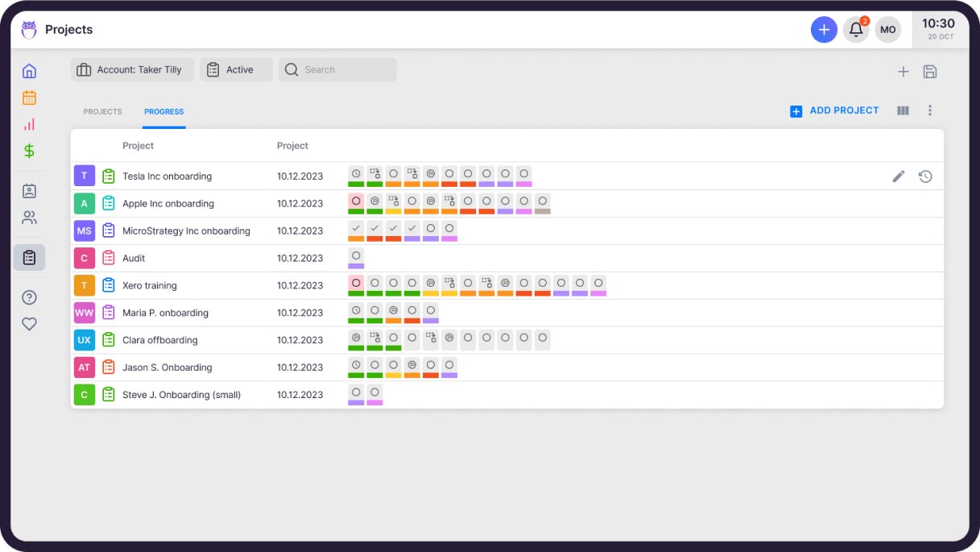The height and width of the screenshot is (552, 980).
Task: Open the green dollar finance icon
Action: (x=29, y=151)
